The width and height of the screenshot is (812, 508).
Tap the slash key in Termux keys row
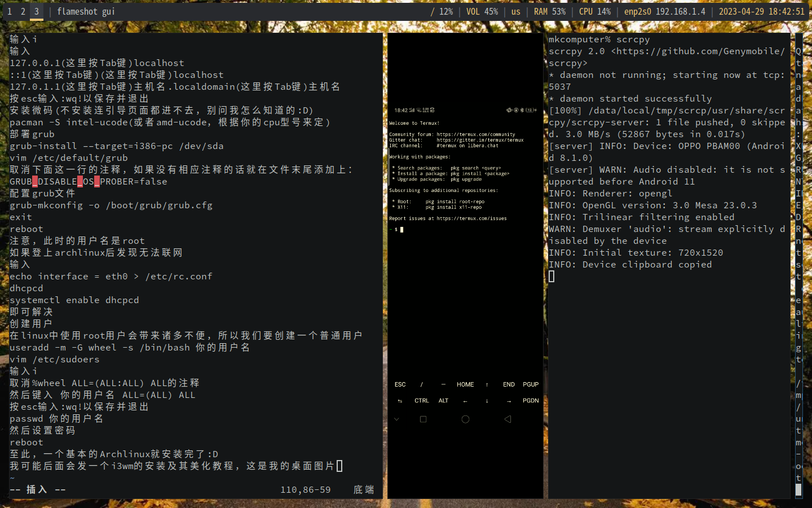click(422, 384)
